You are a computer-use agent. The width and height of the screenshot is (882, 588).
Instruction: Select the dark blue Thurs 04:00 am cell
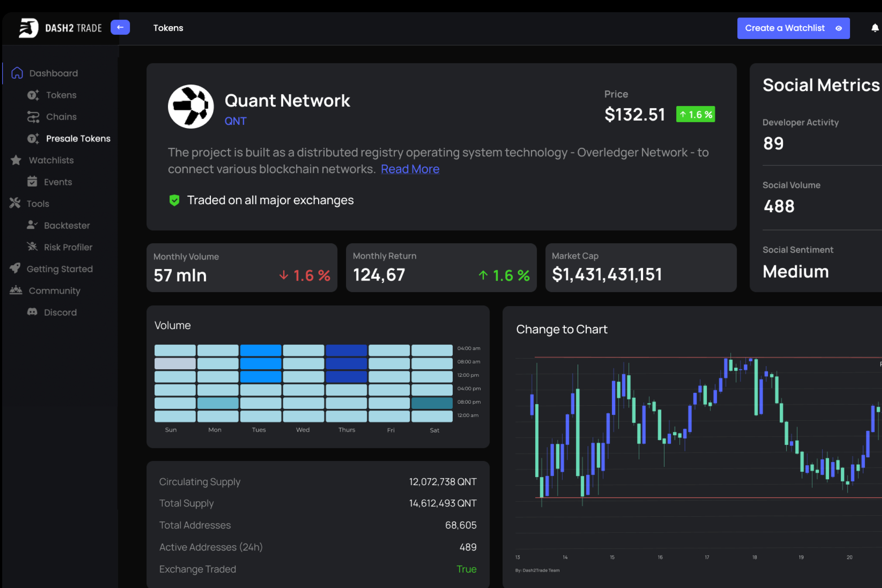tap(346, 350)
